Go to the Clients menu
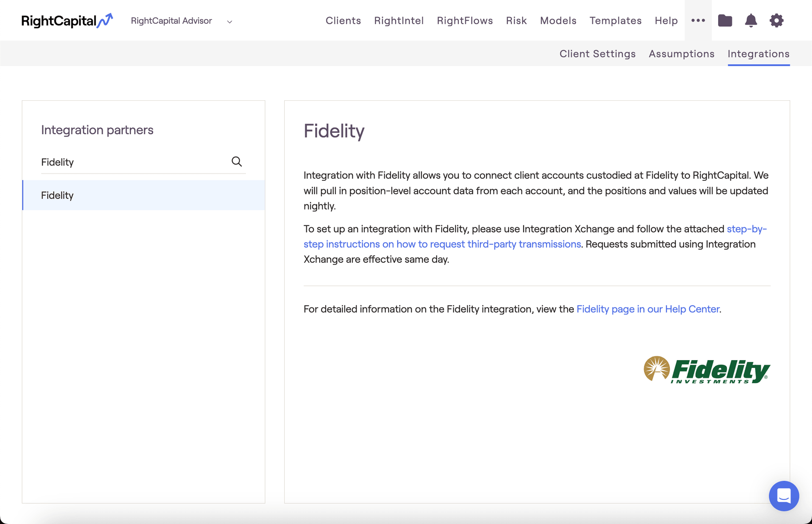The image size is (812, 524). click(x=343, y=20)
